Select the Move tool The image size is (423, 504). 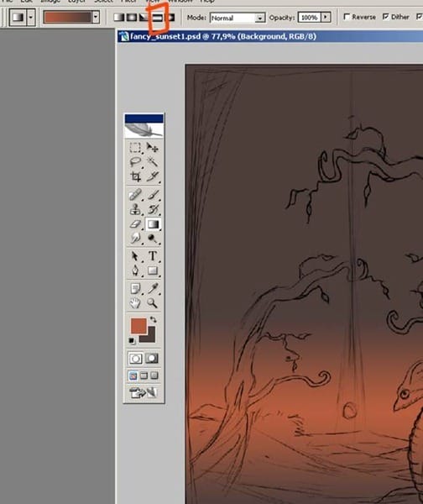pos(152,148)
